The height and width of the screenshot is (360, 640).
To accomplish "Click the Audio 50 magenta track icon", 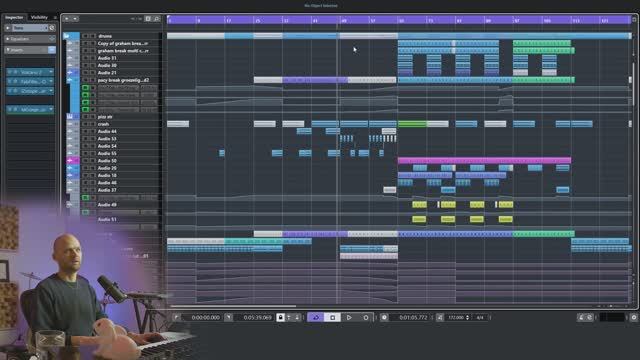I will pyautogui.click(x=70, y=160).
